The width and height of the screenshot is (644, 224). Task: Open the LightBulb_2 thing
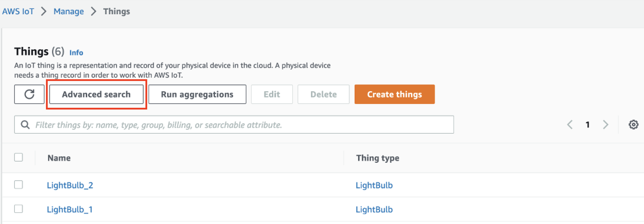70,185
